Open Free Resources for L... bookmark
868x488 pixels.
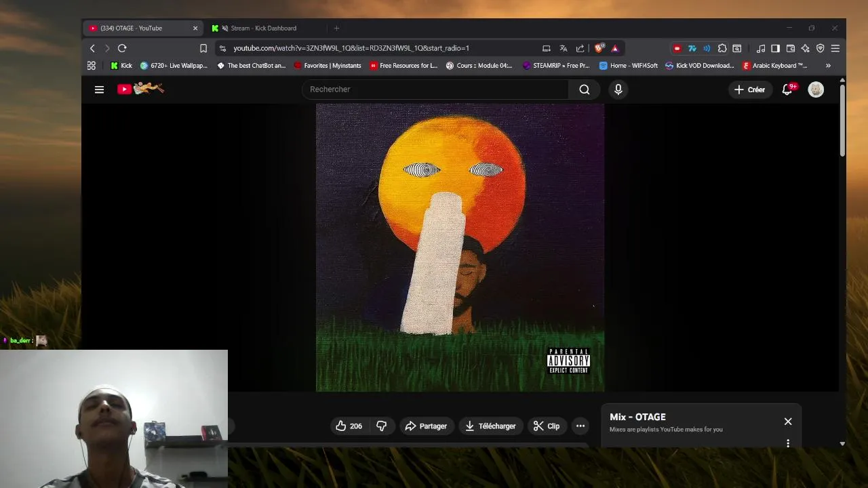(404, 66)
